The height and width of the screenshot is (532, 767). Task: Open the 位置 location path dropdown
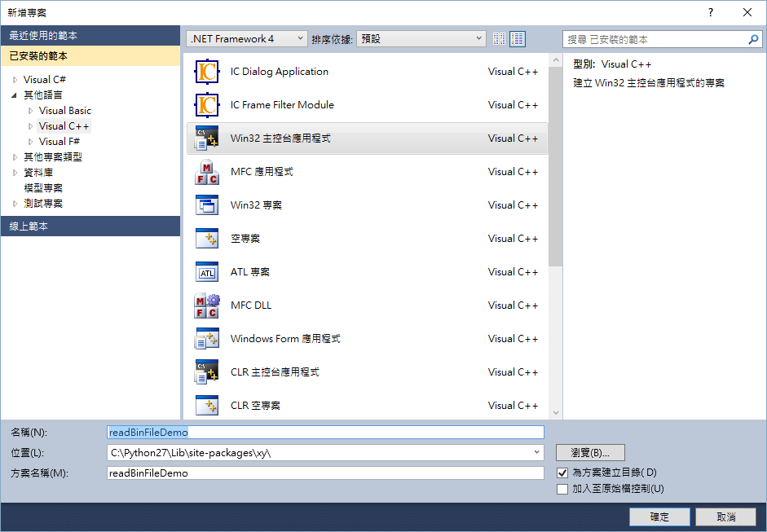pyautogui.click(x=536, y=453)
